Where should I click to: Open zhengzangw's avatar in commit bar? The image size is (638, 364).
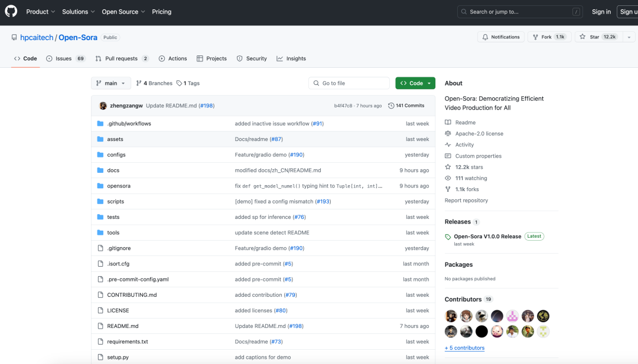[x=103, y=106]
